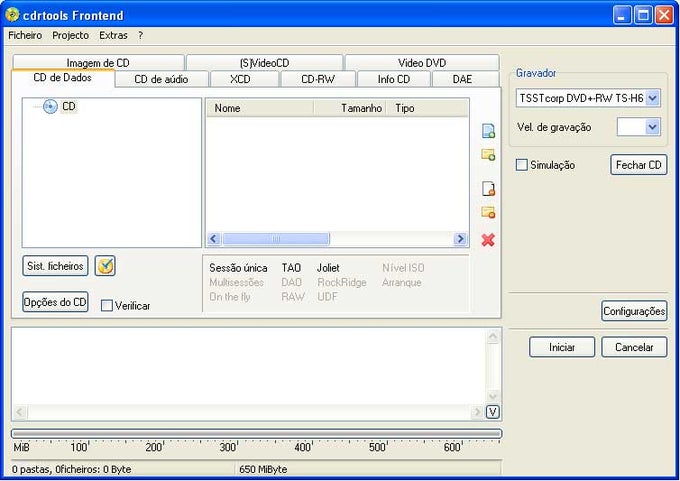Click the Joliet filesystem text
The width and height of the screenshot is (680, 481).
coord(328,268)
